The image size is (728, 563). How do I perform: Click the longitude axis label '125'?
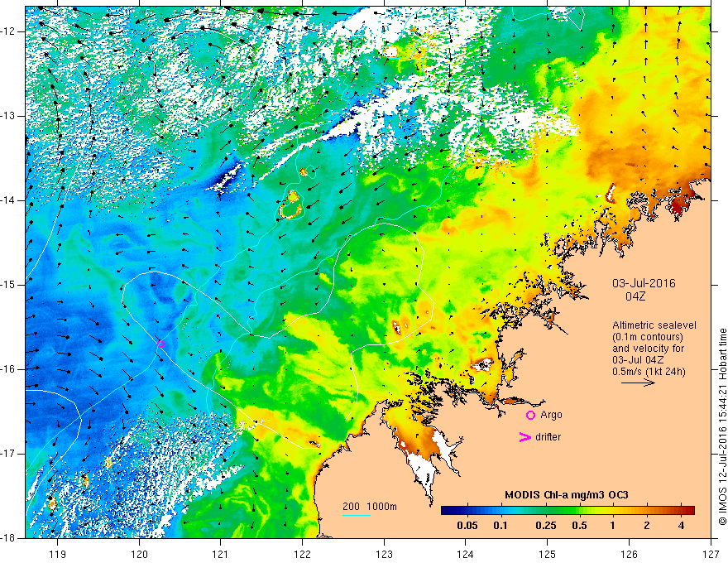point(548,554)
